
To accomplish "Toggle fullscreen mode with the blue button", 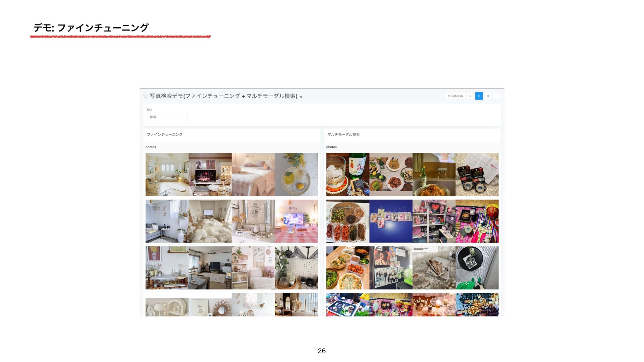I will coord(479,96).
